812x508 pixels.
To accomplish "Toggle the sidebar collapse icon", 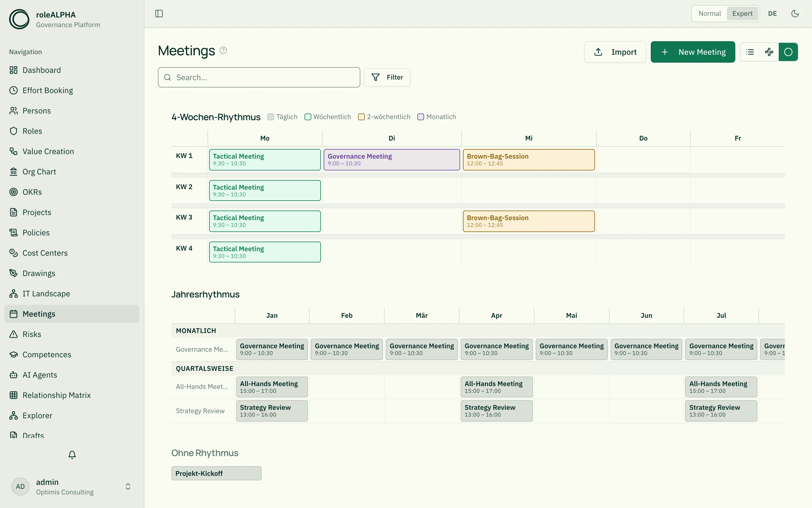I will click(x=159, y=14).
